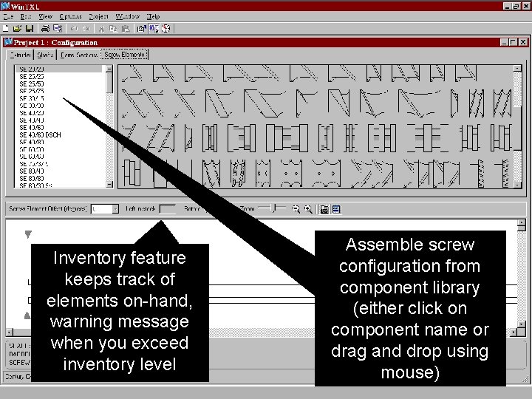This screenshot has height=399, width=532.
Task: Switch to the Extruder tab
Action: [20, 55]
